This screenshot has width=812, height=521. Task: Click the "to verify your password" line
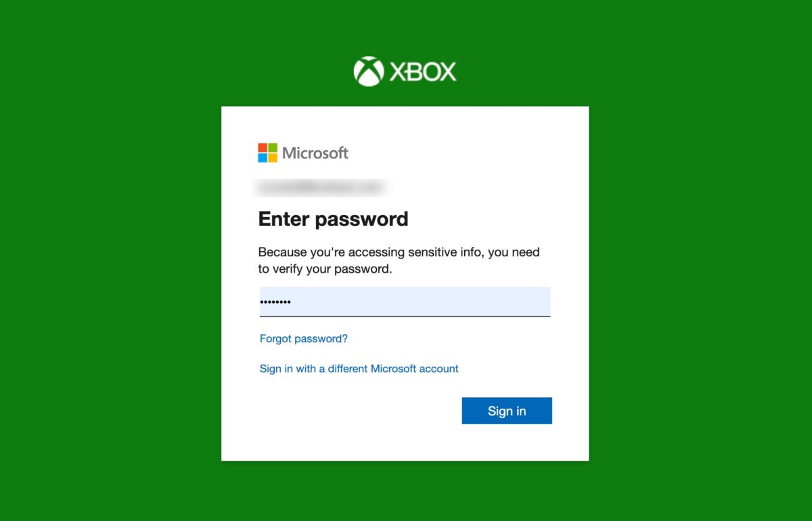point(325,269)
